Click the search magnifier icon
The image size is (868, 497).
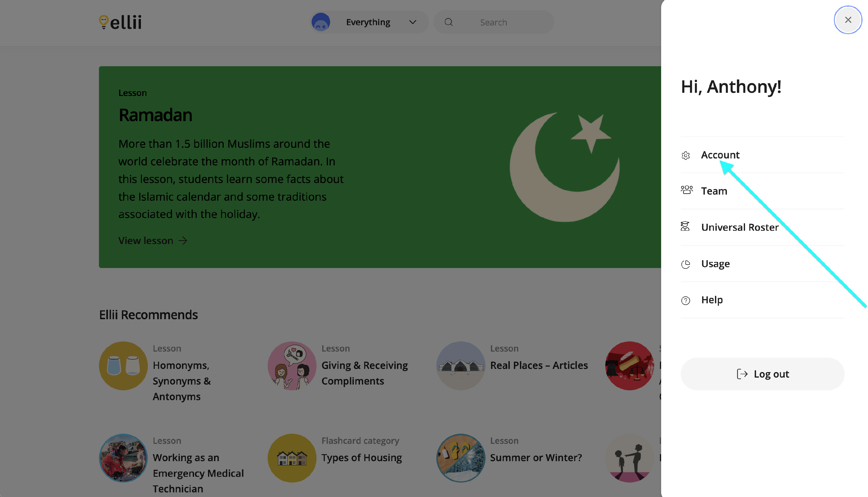point(448,22)
